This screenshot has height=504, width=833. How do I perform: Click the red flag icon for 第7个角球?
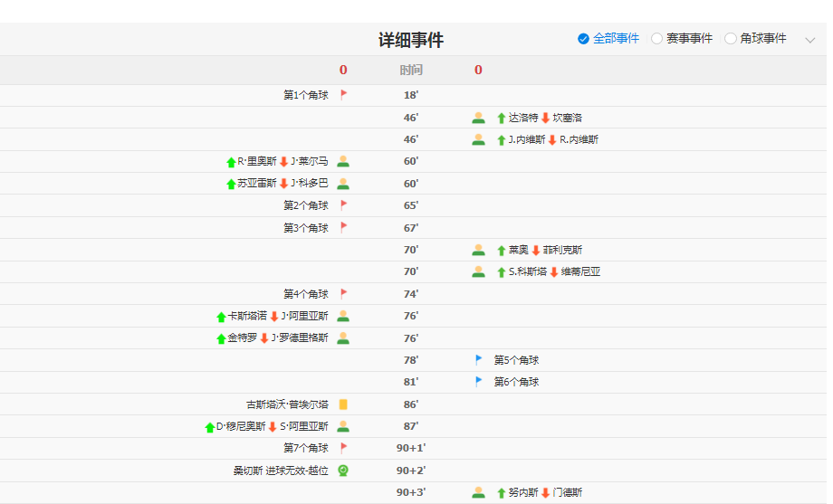pyautogui.click(x=344, y=448)
